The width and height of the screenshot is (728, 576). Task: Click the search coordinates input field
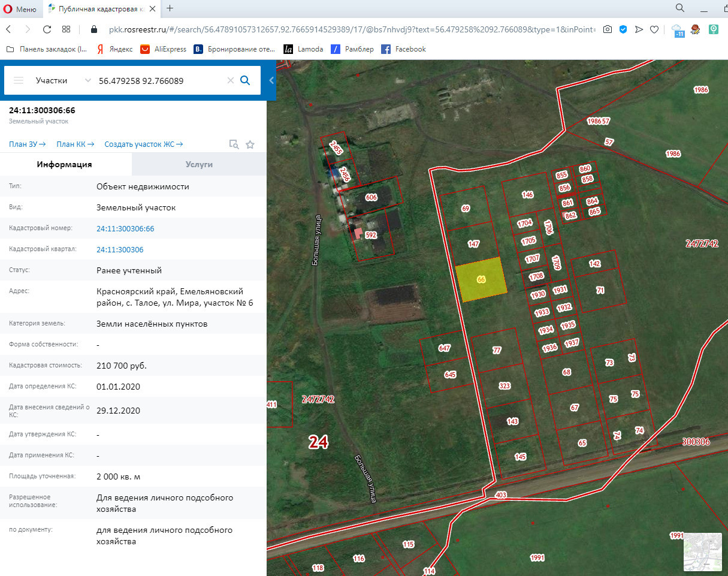point(159,80)
